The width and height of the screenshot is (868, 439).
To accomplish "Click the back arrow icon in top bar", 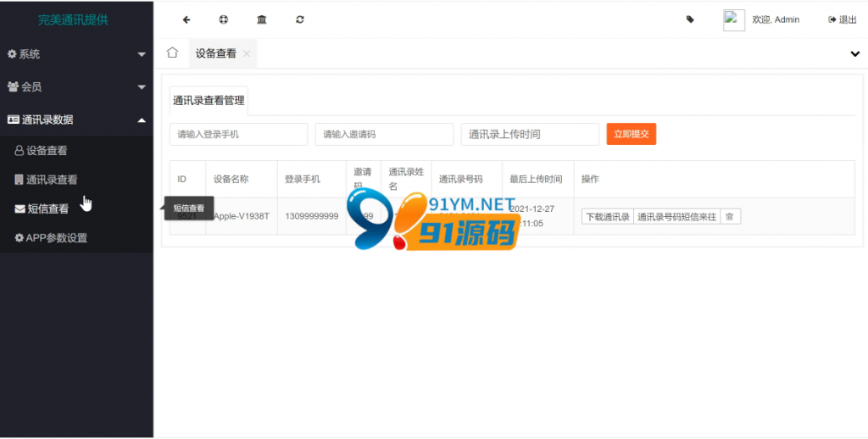I will 186,19.
